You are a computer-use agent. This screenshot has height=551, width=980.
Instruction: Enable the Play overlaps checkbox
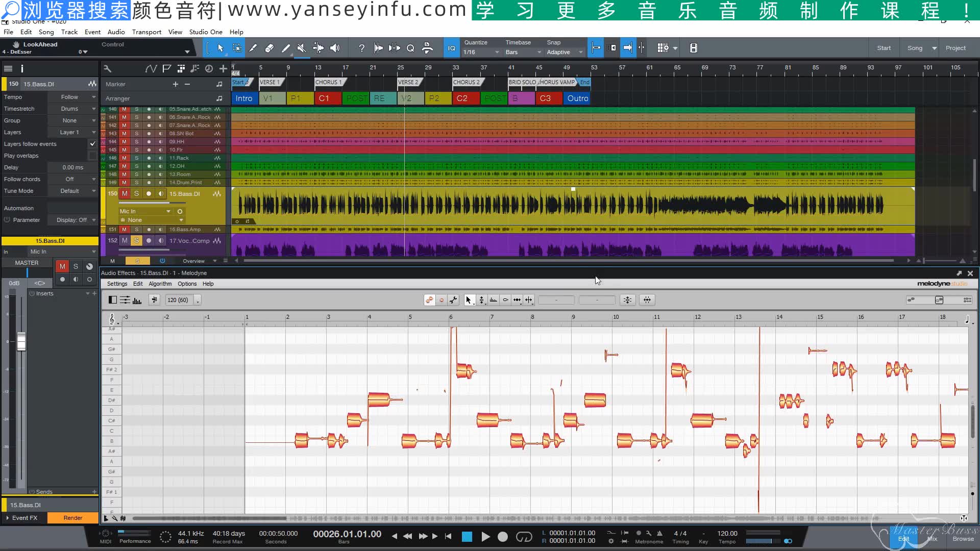[x=92, y=156]
